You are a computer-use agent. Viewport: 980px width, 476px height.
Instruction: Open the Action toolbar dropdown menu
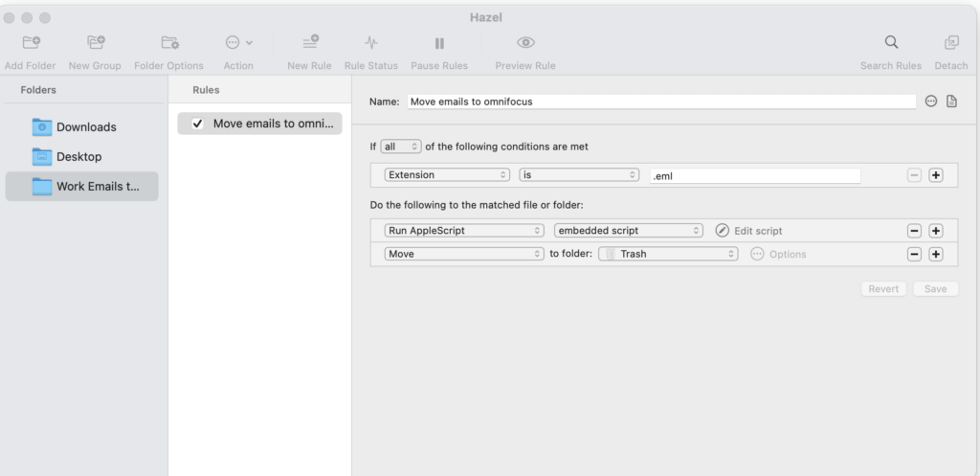click(x=238, y=43)
